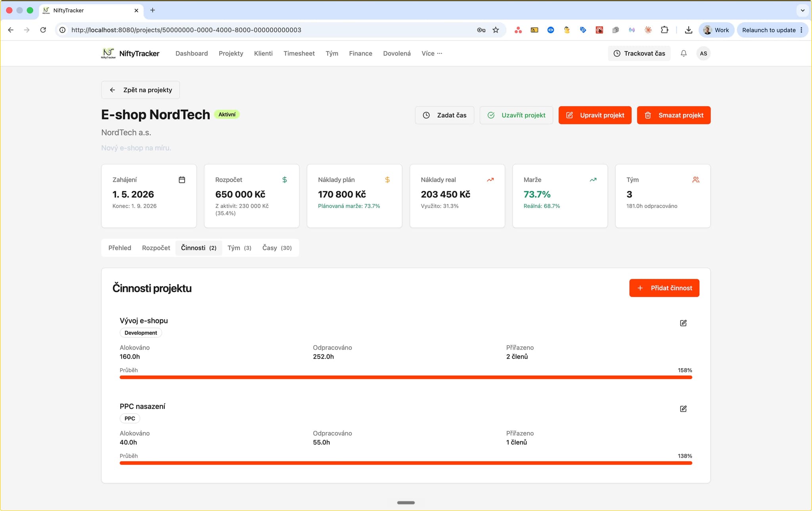The width and height of the screenshot is (812, 511).
Task: Click green trend icon on Marže card
Action: point(593,180)
